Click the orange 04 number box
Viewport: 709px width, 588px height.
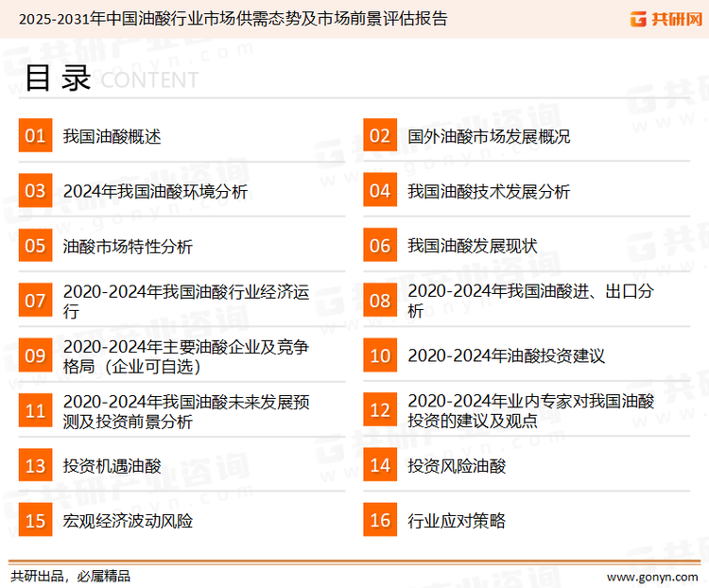coord(380,190)
